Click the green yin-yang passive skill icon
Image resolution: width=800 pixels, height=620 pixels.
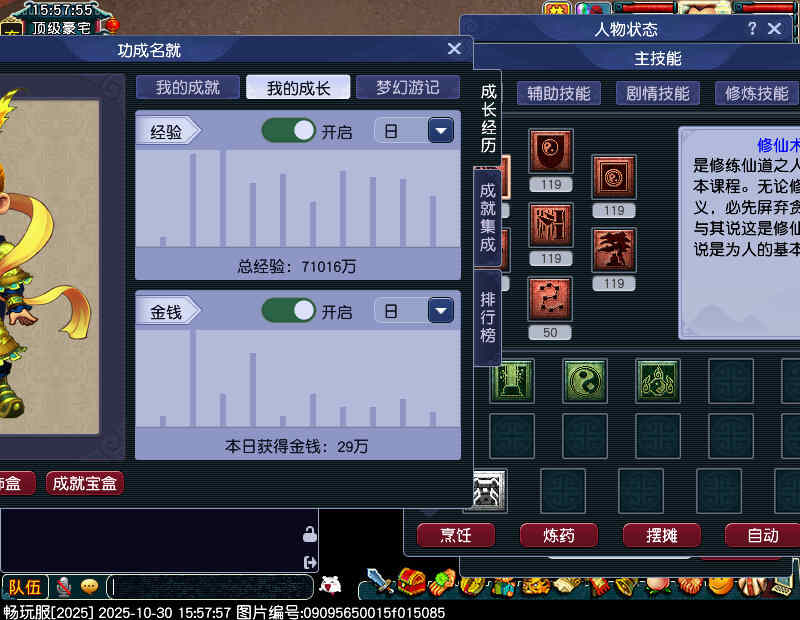(585, 381)
